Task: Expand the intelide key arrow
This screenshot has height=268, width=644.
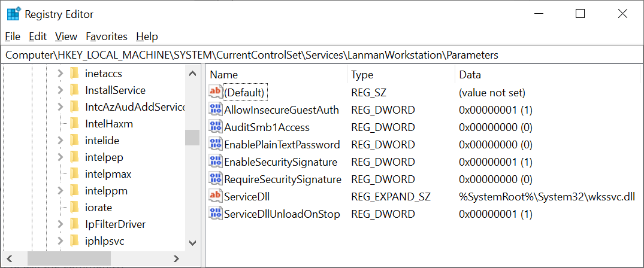Action: (60, 141)
